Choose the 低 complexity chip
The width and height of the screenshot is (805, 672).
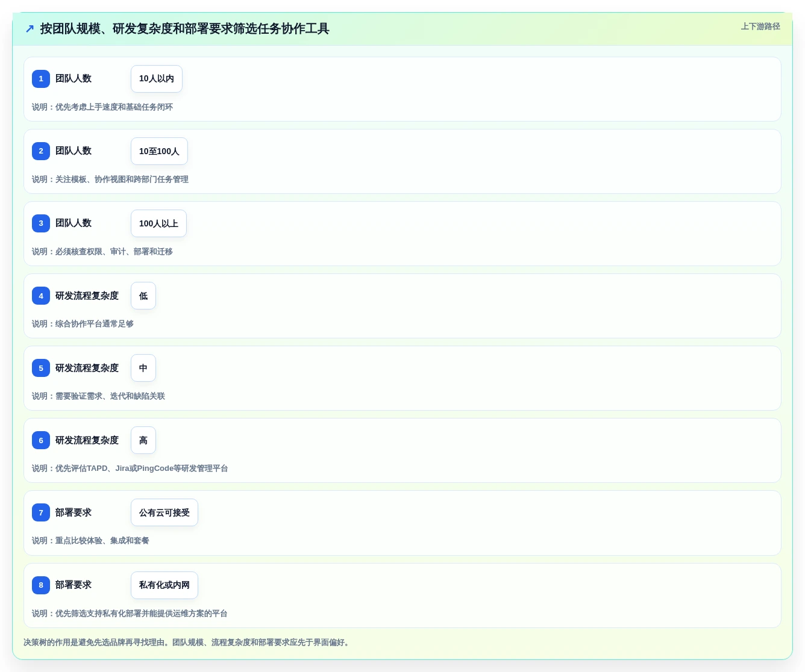[143, 296]
